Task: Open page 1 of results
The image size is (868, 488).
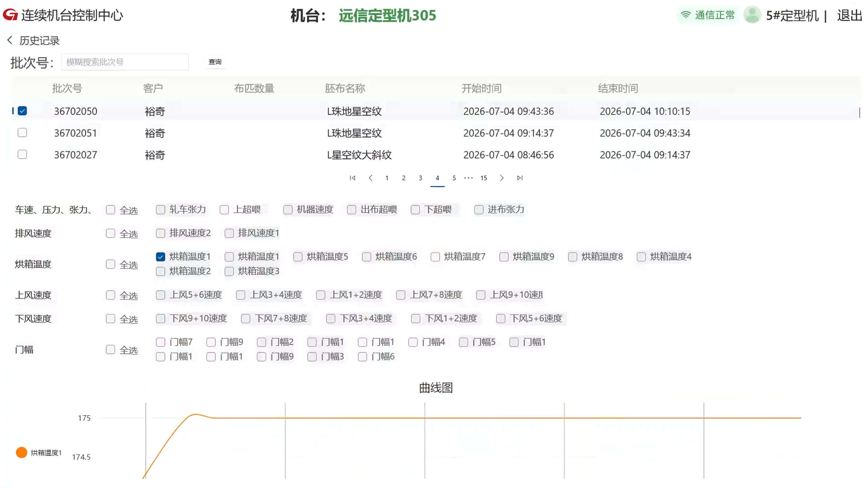Action: click(387, 178)
